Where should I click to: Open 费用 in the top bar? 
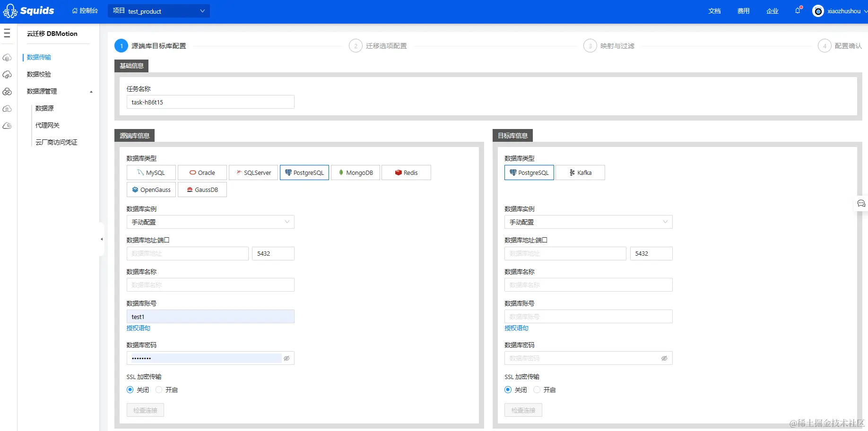click(743, 11)
